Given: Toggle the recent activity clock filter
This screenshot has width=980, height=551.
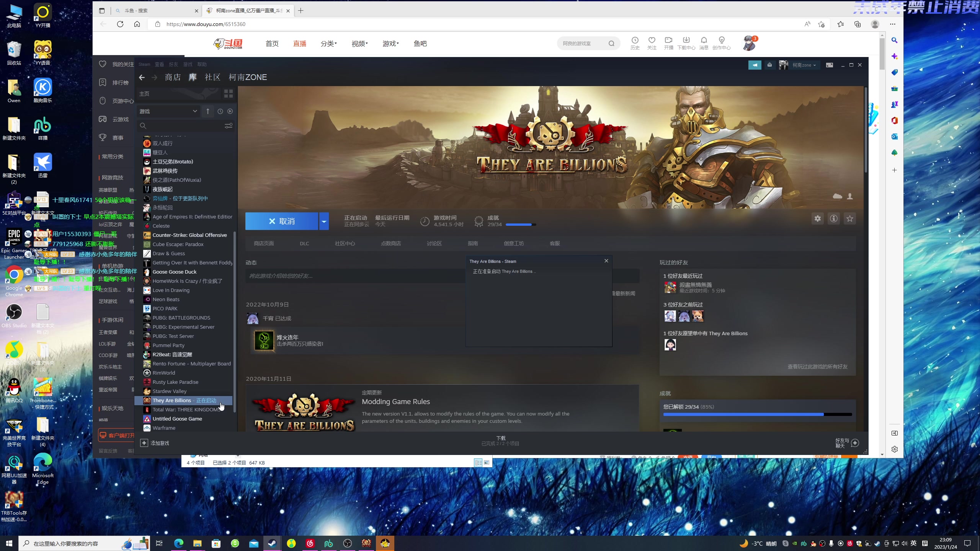Looking at the screenshot, I should click(220, 111).
